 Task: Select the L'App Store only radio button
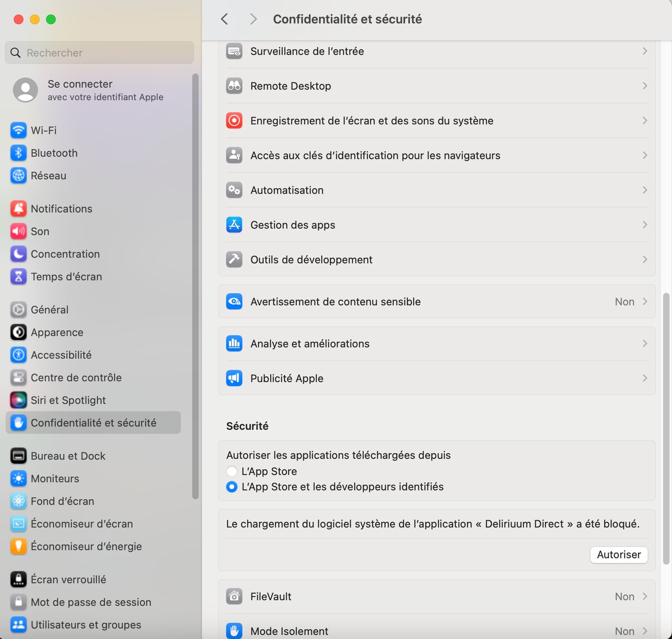[x=232, y=471]
